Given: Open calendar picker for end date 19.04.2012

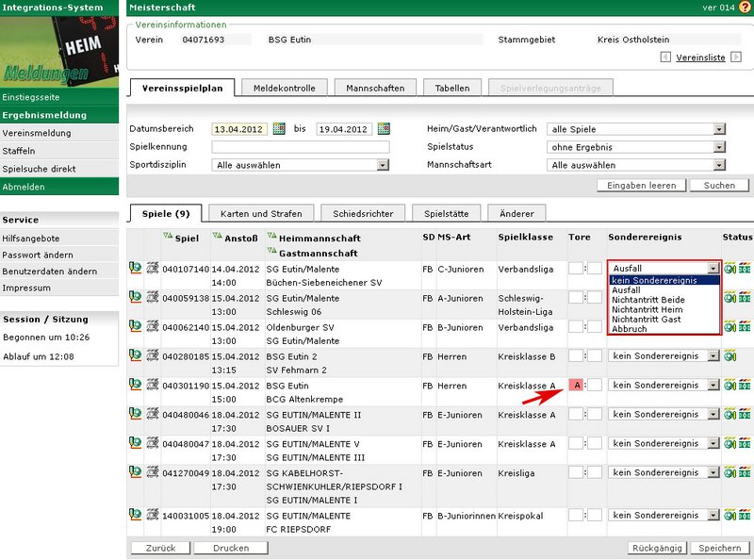Looking at the screenshot, I should tap(384, 129).
